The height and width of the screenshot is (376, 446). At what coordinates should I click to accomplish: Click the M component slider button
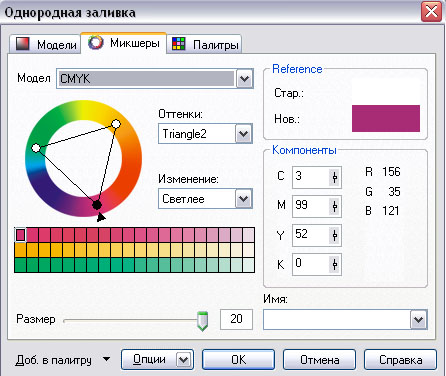tap(335, 206)
